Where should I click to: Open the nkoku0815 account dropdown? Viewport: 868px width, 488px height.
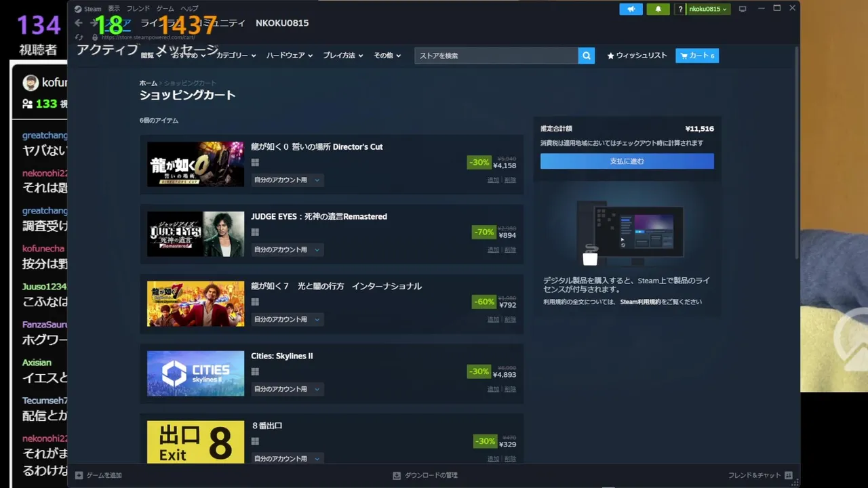click(x=708, y=9)
